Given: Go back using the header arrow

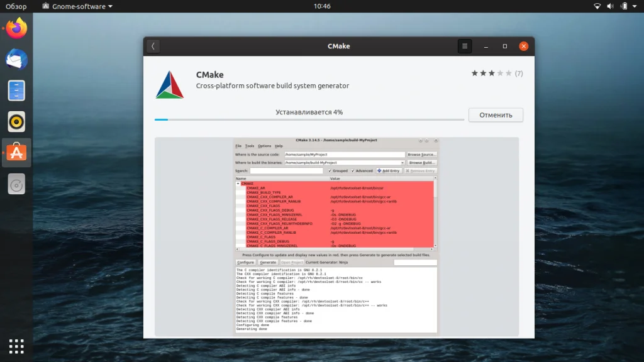Looking at the screenshot, I should (x=153, y=47).
